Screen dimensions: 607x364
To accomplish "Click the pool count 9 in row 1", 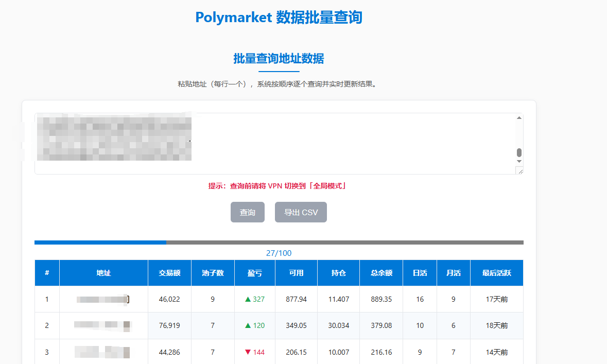I will point(213,299).
